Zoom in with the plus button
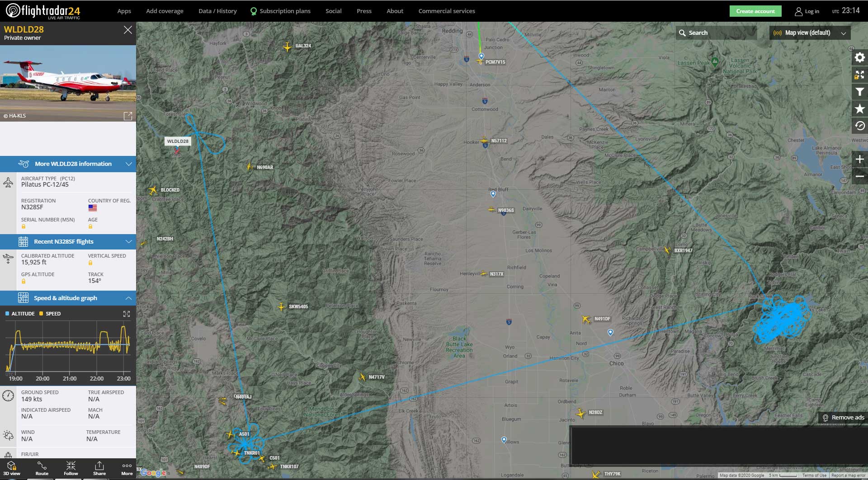Image resolution: width=868 pixels, height=480 pixels. point(859,159)
